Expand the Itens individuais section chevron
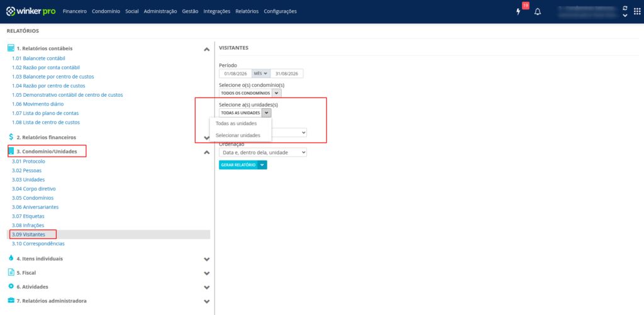This screenshot has width=644, height=315. click(206, 259)
